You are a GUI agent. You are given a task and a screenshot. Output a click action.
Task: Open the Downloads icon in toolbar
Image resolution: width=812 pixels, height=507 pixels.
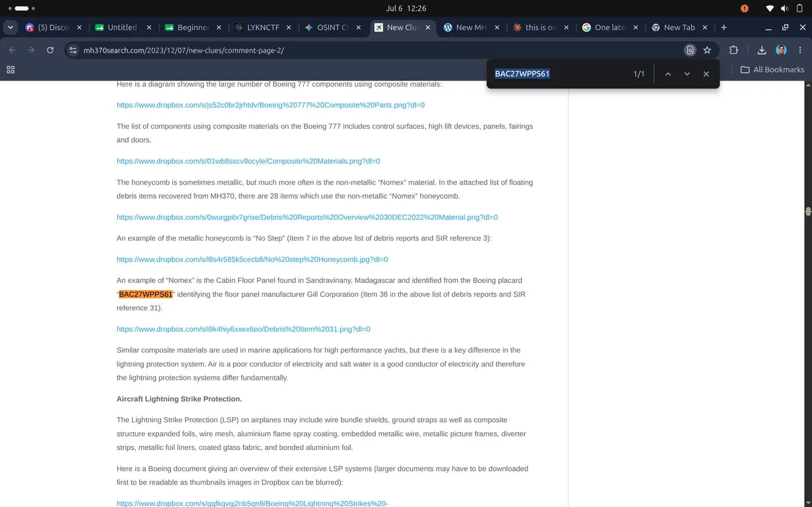pos(762,50)
